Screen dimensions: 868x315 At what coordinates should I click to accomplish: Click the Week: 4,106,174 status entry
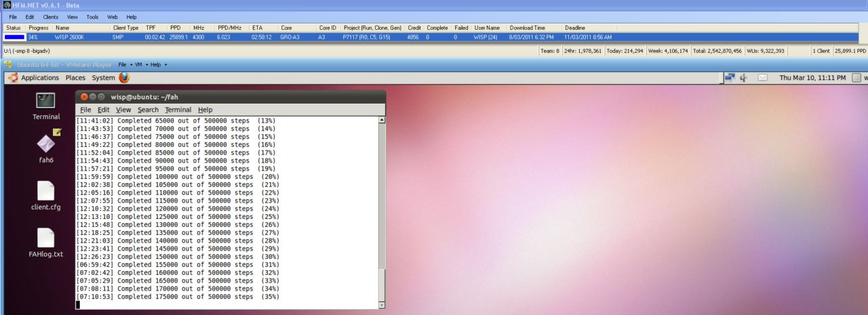click(x=669, y=51)
